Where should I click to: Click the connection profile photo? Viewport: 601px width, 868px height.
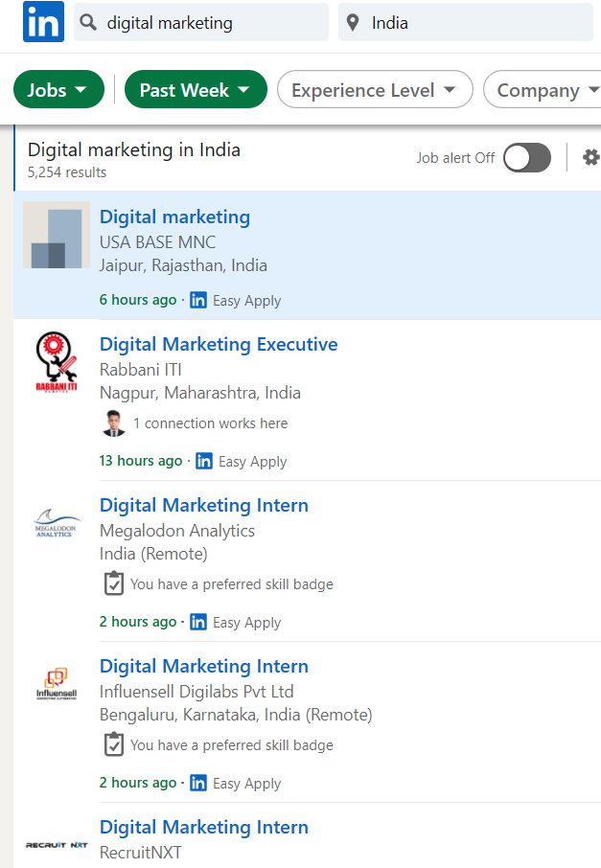tap(113, 423)
